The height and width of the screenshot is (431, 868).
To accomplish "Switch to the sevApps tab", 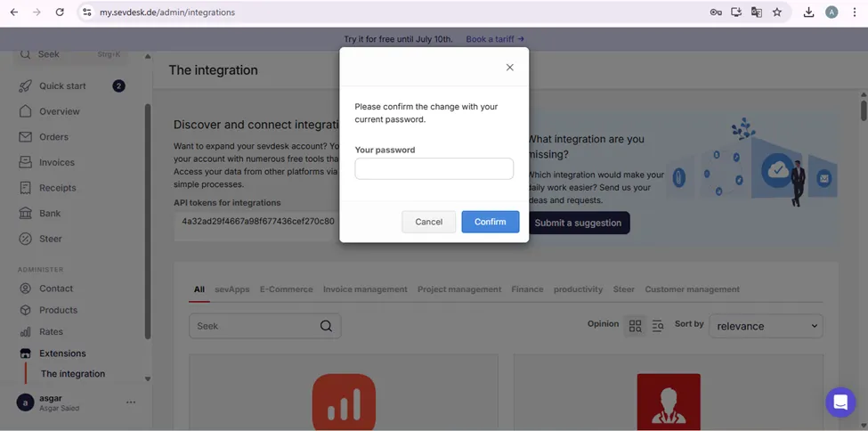I will click(232, 289).
